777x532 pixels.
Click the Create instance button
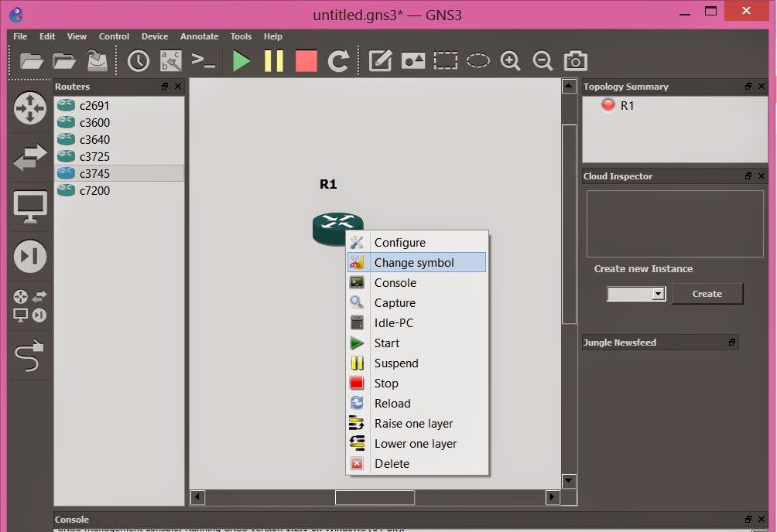(707, 294)
